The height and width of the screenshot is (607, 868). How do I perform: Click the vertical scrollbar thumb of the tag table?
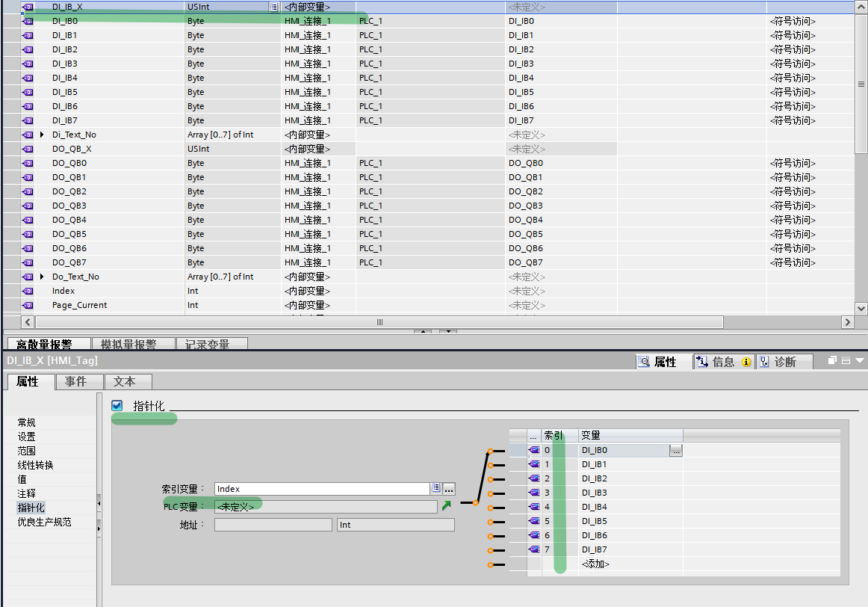861,84
